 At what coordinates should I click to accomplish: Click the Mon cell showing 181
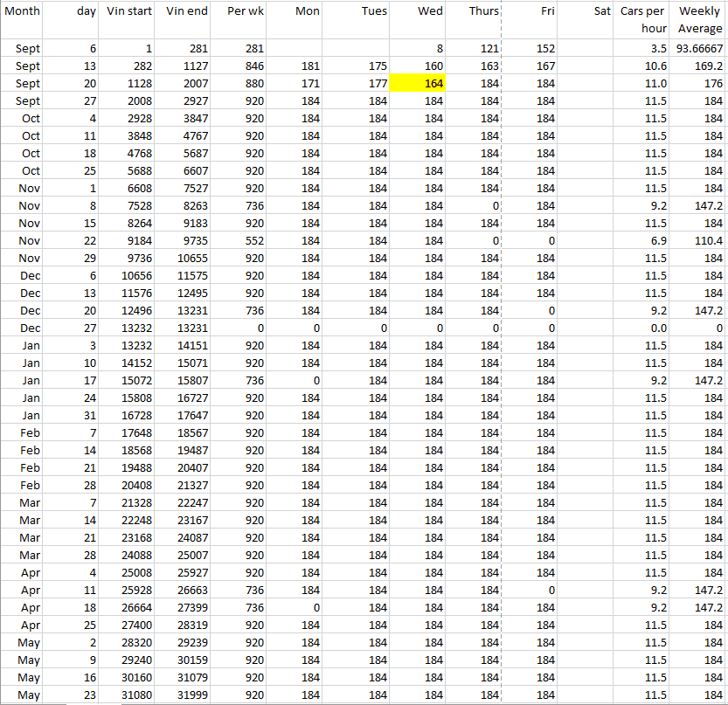295,66
